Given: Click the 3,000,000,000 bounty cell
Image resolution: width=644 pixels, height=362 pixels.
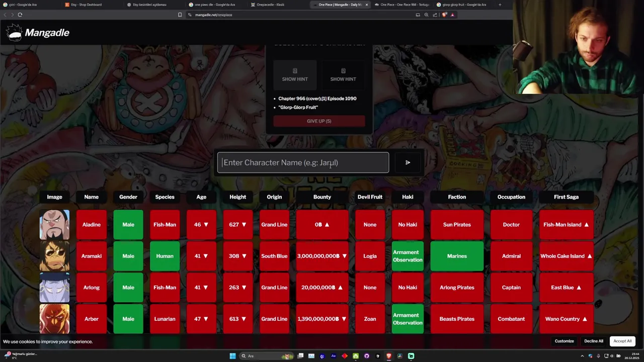Looking at the screenshot, I should point(322,256).
